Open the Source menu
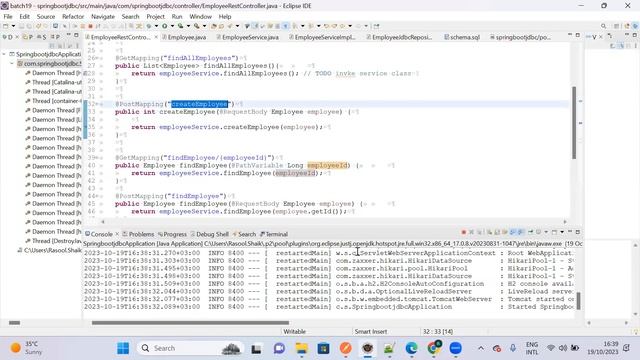Viewport: 640px width, 360px height. [46, 16]
